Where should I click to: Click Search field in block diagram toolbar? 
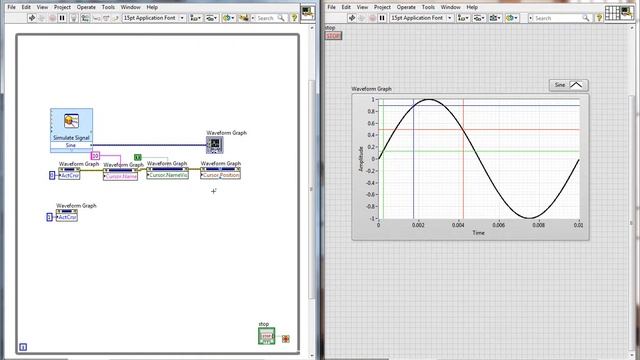click(x=270, y=18)
